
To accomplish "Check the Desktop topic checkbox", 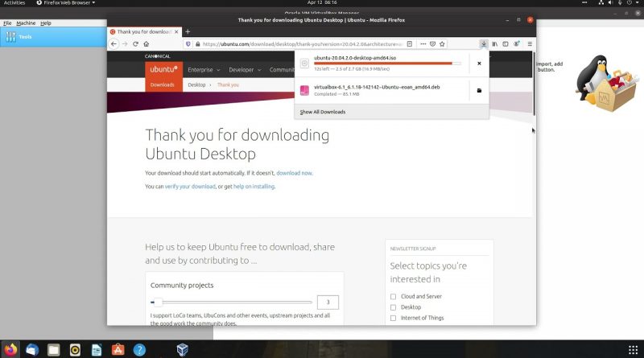I will point(393,307).
